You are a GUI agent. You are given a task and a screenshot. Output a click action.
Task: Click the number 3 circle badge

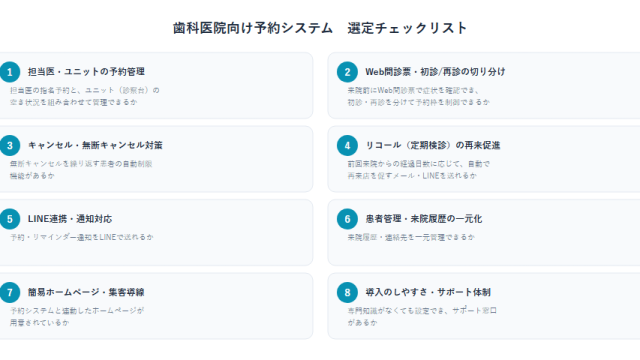tap(10, 146)
